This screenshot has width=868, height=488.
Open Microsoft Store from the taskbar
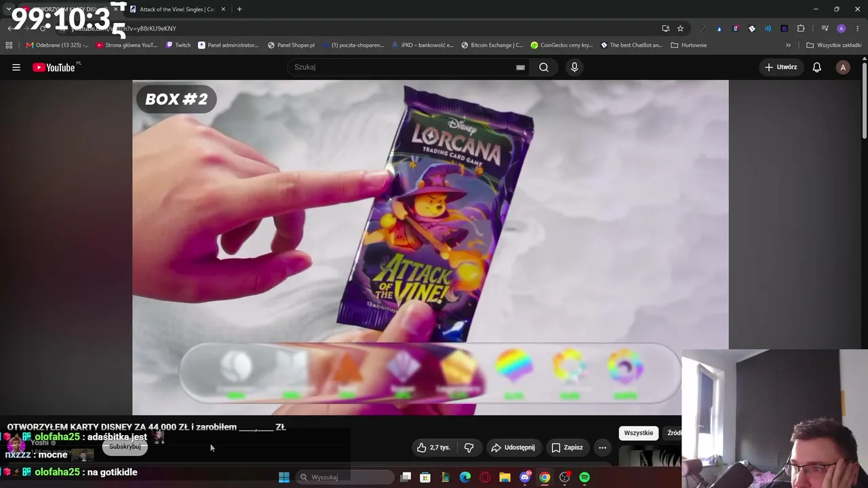(x=425, y=477)
